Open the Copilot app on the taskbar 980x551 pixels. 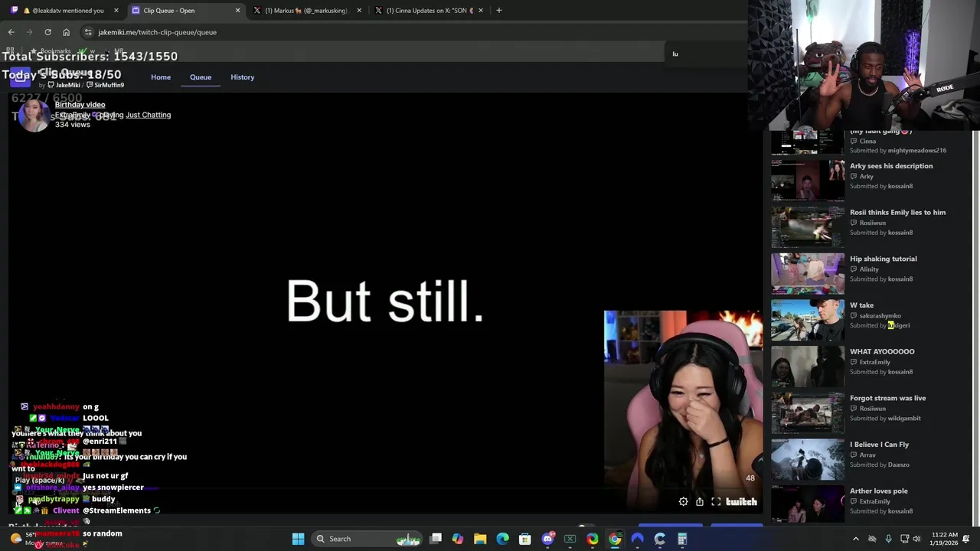coord(457,539)
